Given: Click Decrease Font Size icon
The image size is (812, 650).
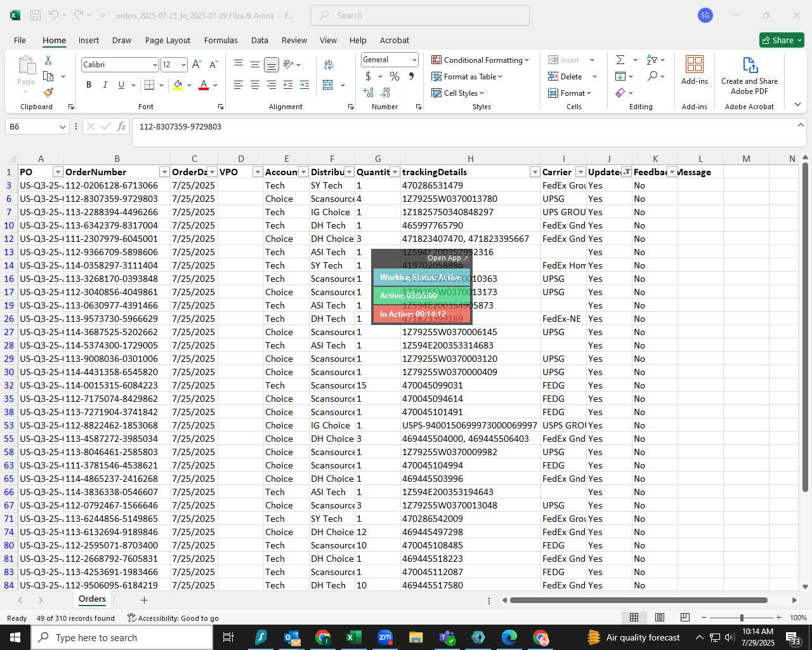Looking at the screenshot, I should tap(213, 64).
